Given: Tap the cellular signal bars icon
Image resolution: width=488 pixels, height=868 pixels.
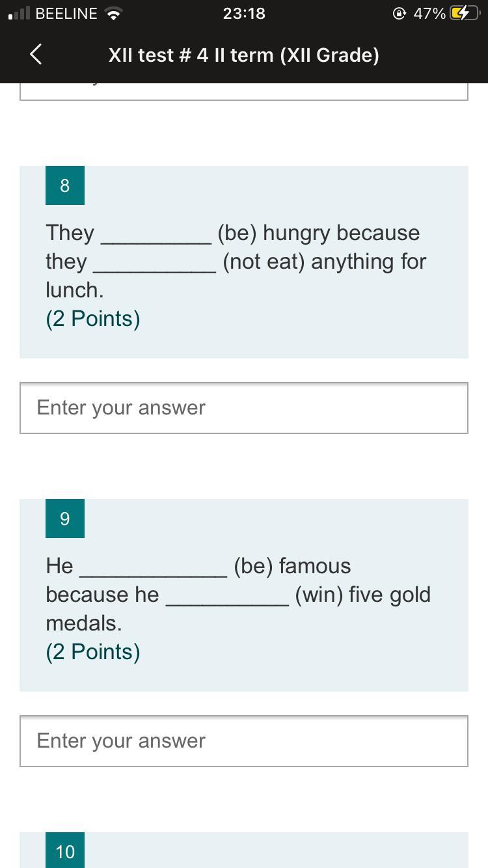Looking at the screenshot, I should 19,14.
